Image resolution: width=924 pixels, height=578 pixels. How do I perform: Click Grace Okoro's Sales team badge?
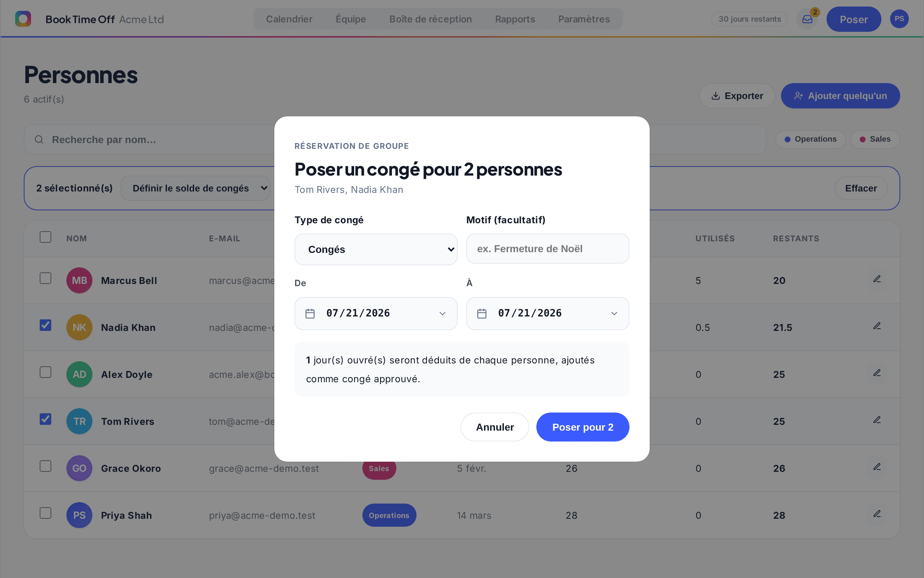pyautogui.click(x=379, y=468)
